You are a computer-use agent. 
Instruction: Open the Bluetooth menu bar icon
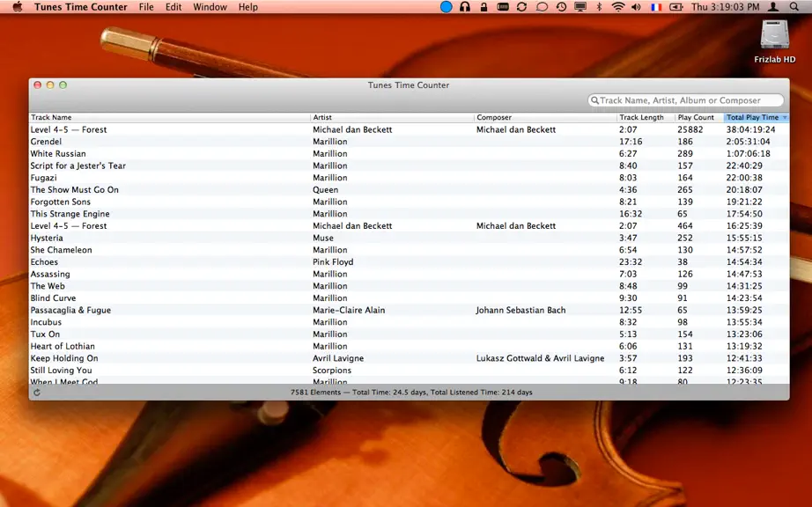click(x=599, y=7)
